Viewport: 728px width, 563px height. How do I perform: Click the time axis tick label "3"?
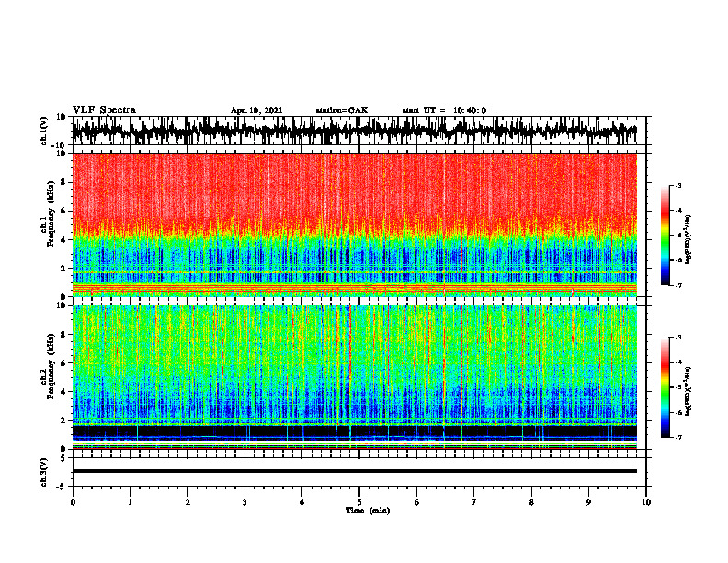pos(245,502)
